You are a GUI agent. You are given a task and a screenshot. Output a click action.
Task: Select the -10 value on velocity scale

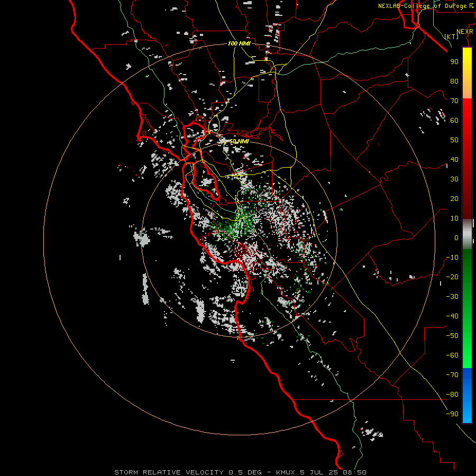(452, 258)
